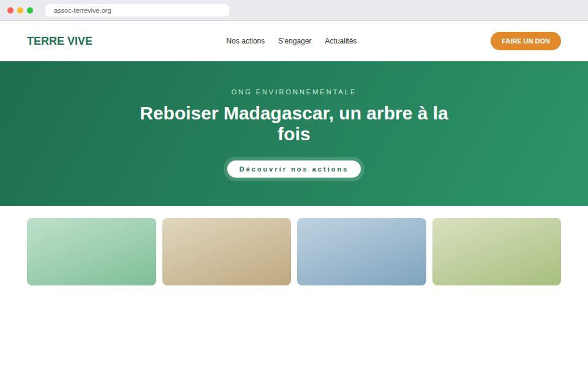This screenshot has width=588, height=392.
Task: Select the Découvrir nos actions button
Action: [x=294, y=169]
